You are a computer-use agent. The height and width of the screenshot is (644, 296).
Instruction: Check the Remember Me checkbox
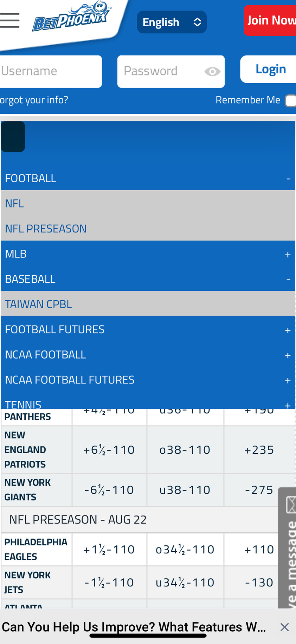point(291,101)
